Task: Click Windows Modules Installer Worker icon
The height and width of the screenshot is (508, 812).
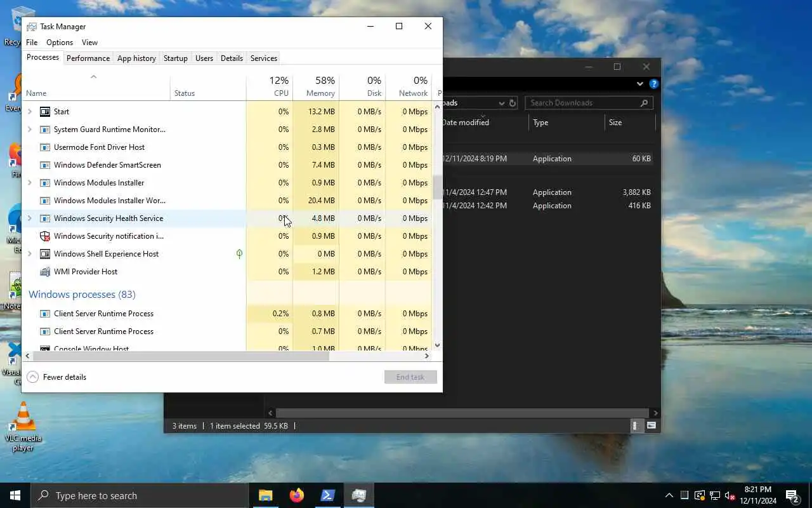Action: click(x=45, y=201)
